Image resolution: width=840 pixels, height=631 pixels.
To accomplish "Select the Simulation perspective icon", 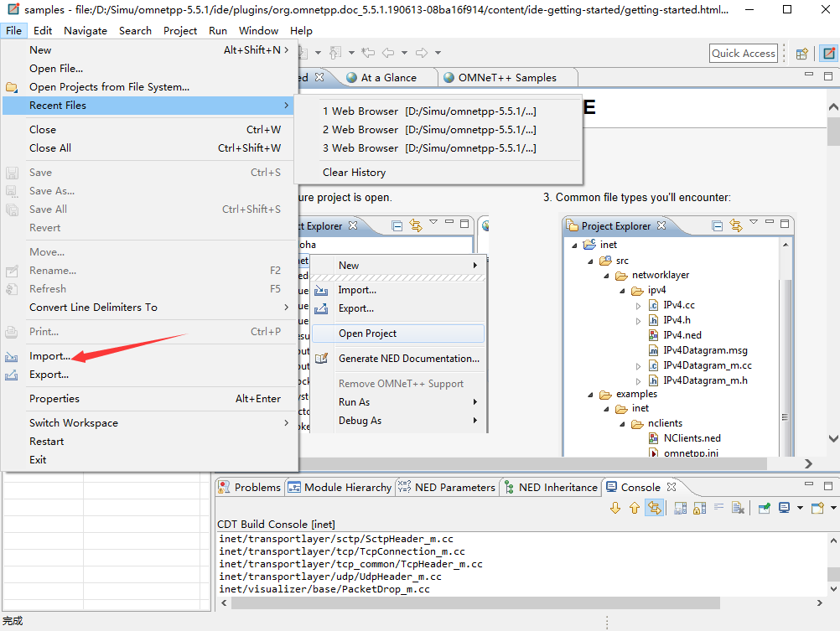I will 829,53.
